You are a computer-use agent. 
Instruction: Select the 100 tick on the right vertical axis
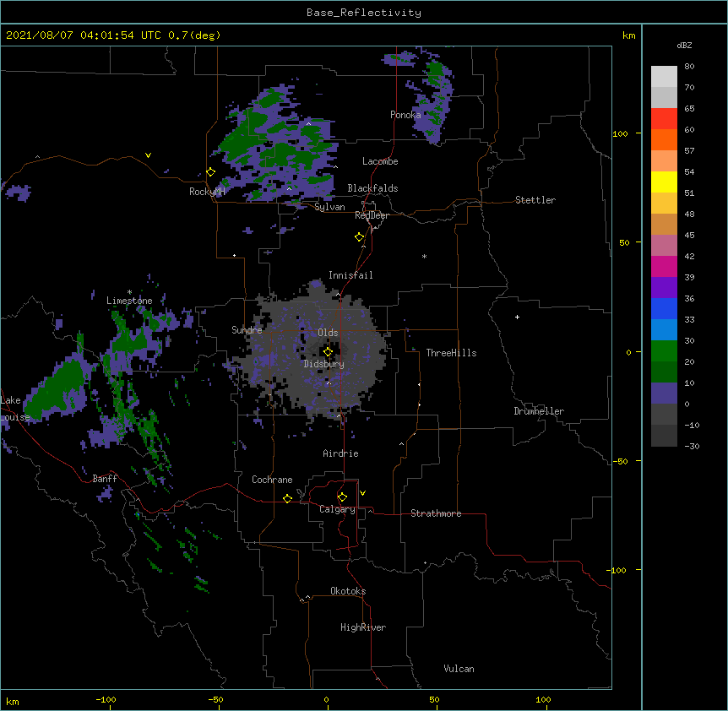(620, 133)
